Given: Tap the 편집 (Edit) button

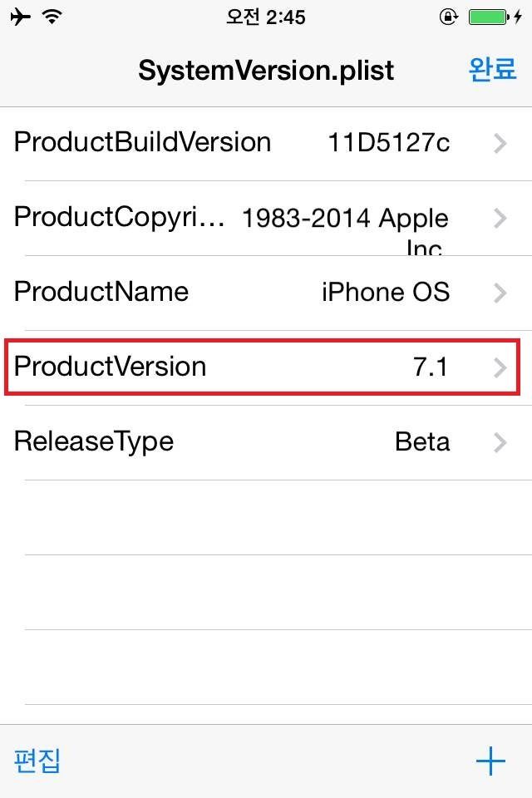Looking at the screenshot, I should (37, 761).
